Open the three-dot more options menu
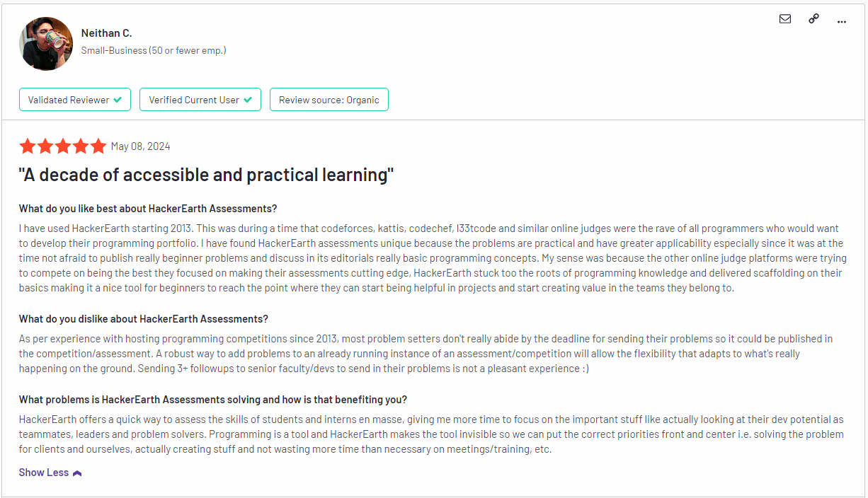Viewport: 868px width, 498px height. (x=842, y=22)
